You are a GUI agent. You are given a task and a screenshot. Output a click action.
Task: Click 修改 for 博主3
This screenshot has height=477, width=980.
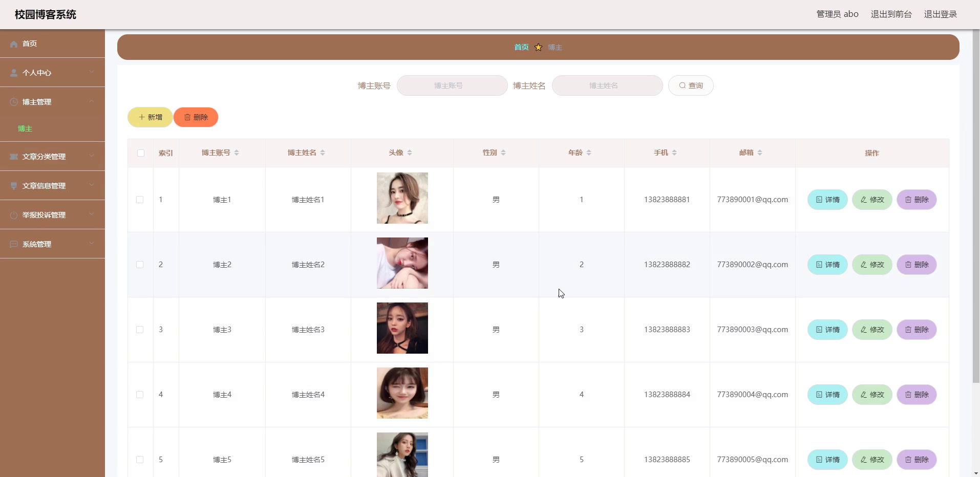click(x=872, y=330)
